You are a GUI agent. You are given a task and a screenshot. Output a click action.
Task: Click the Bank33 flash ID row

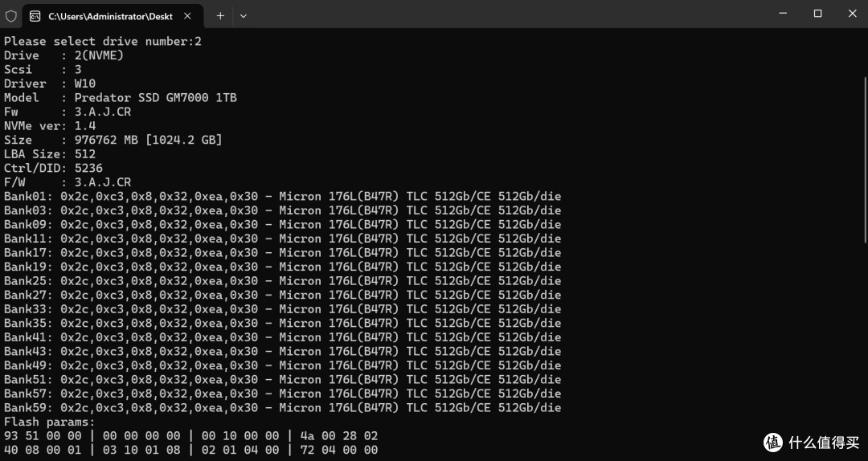pyautogui.click(x=282, y=309)
